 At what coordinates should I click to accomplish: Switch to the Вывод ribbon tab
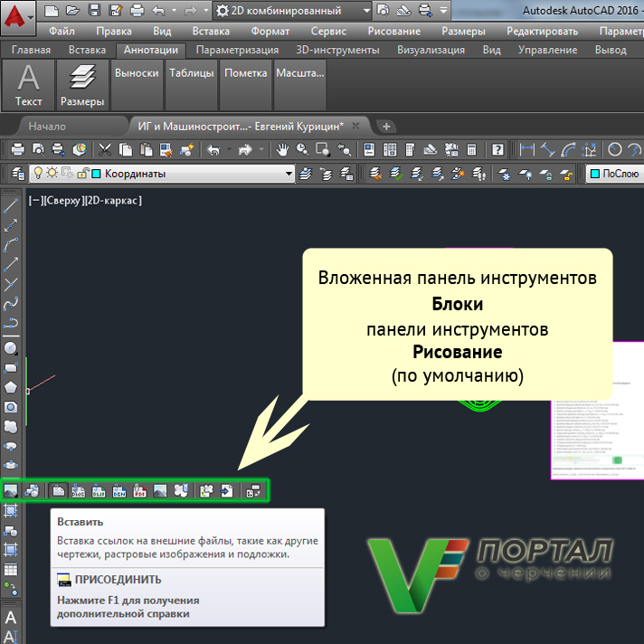tap(611, 50)
